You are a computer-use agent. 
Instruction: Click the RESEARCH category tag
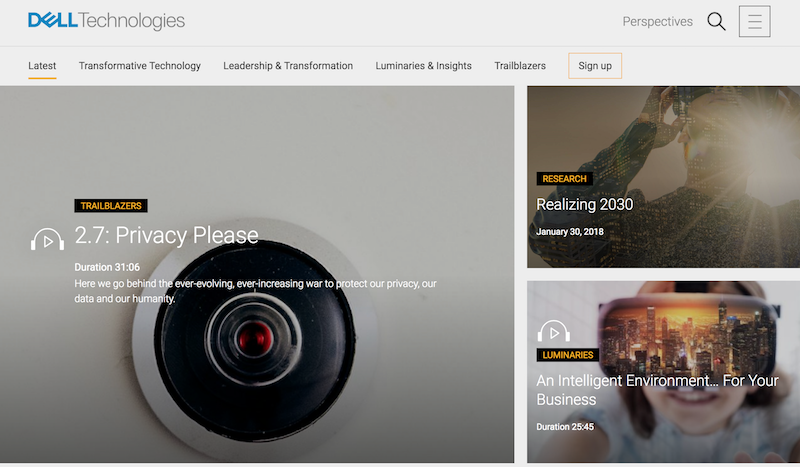[x=564, y=179]
